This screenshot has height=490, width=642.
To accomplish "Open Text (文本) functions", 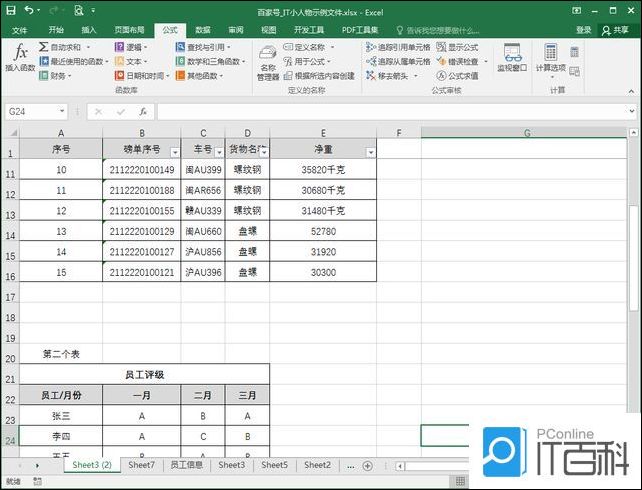I will (x=131, y=61).
